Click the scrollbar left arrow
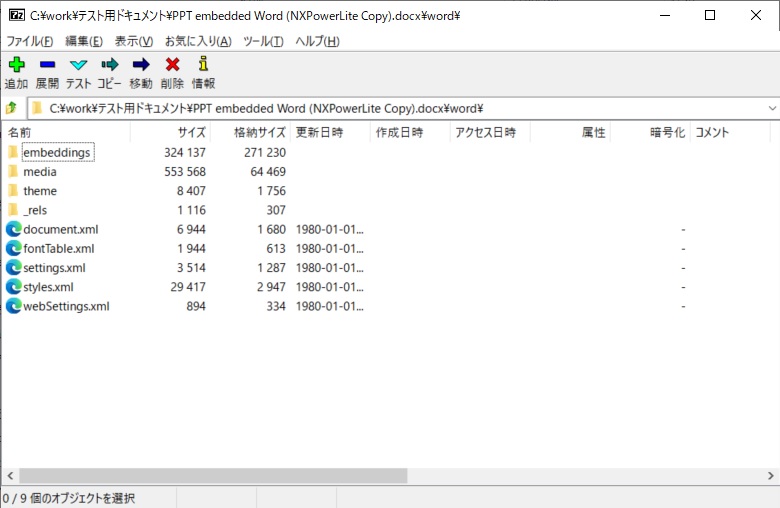 10,476
